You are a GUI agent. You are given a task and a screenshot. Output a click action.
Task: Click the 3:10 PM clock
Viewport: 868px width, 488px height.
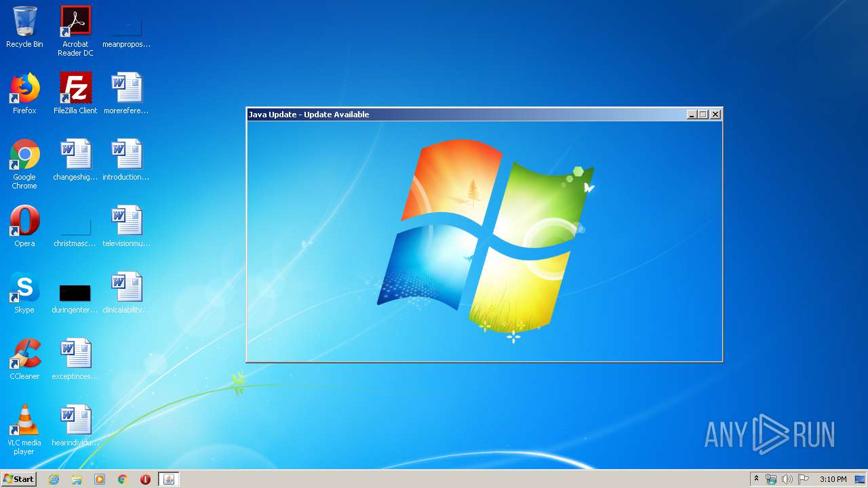pyautogui.click(x=833, y=479)
